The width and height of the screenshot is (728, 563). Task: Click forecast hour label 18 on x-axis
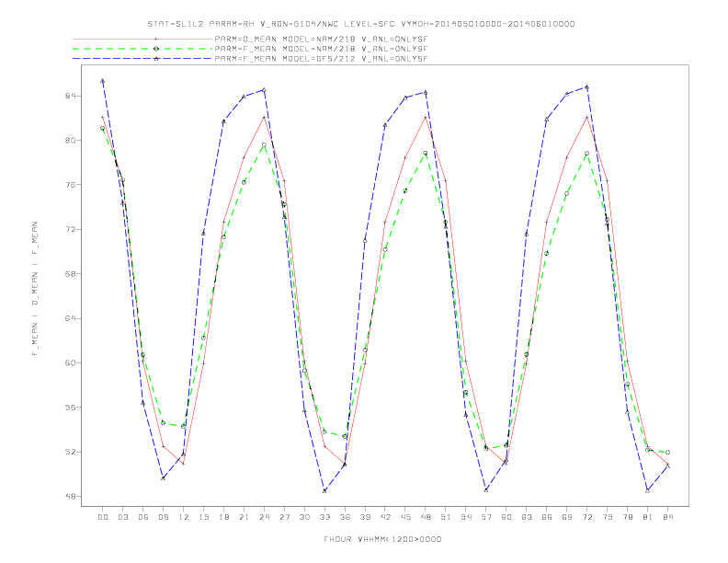click(223, 517)
